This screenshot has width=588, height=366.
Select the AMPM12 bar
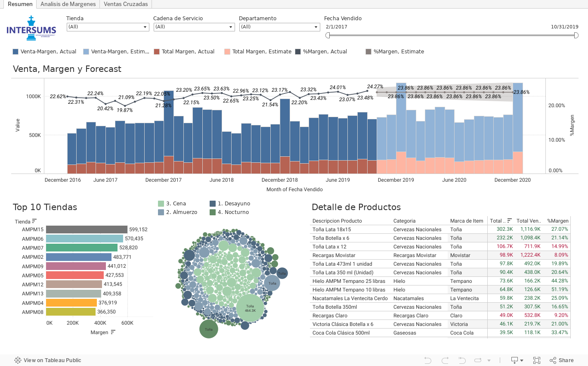(74, 284)
